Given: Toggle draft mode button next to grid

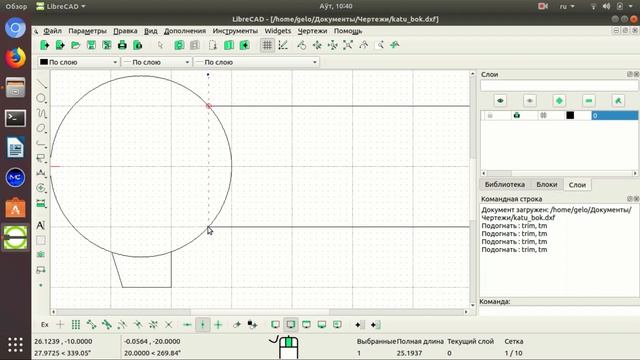Looking at the screenshot, I should click(282, 45).
